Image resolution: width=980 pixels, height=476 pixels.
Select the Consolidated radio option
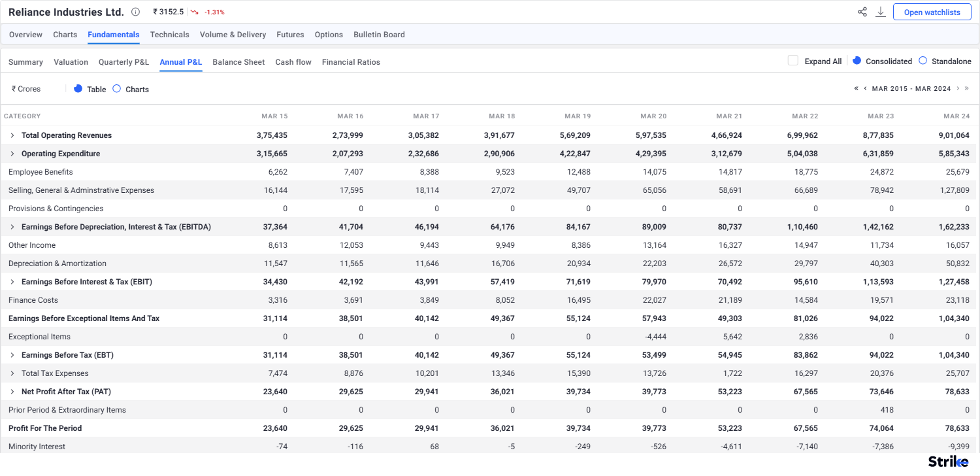(857, 60)
